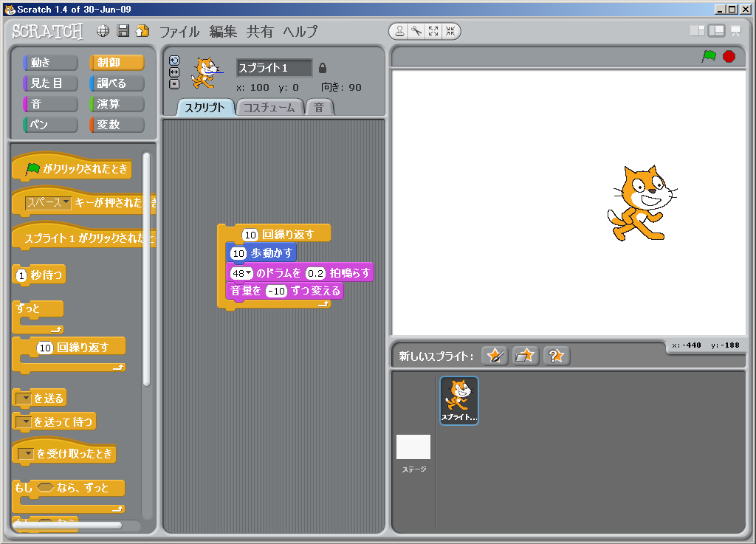Click the 0.2 beats value field
This screenshot has height=544, width=756.
click(x=316, y=273)
